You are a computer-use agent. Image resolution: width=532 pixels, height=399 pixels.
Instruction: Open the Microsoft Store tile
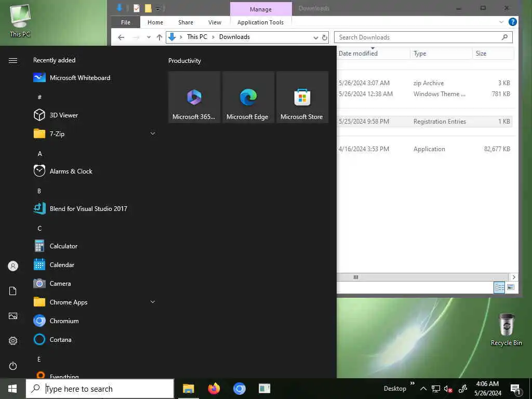click(302, 97)
